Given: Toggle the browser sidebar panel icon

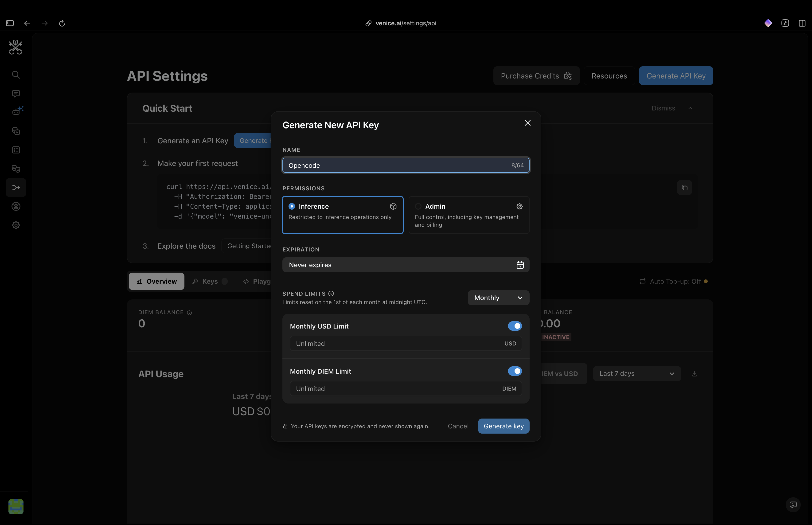Looking at the screenshot, I should click(x=10, y=23).
